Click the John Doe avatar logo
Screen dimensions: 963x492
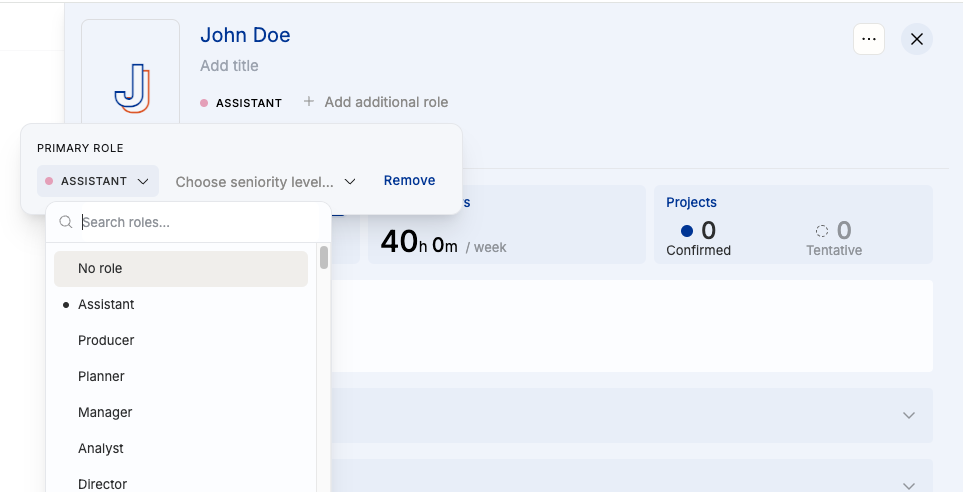click(x=131, y=88)
